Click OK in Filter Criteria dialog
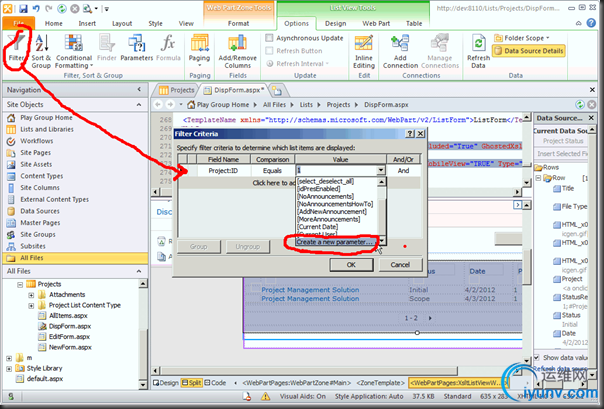Image resolution: width=604 pixels, height=409 pixels. pos(351,265)
